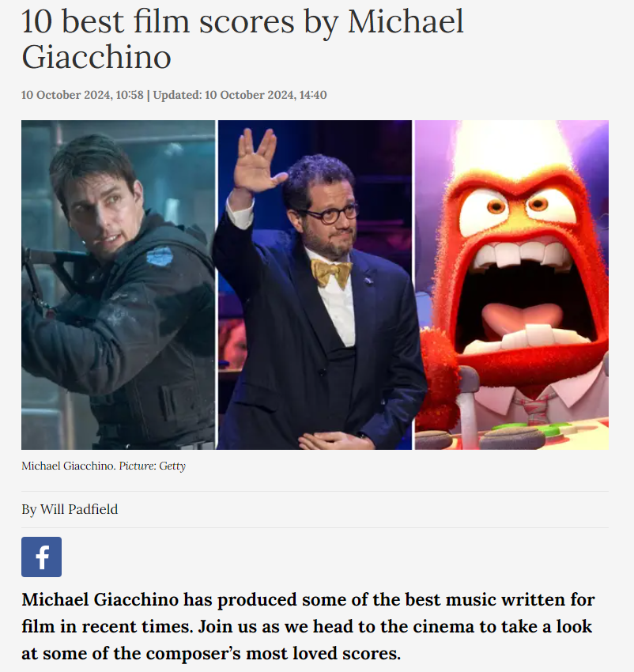Click the 'Picture: Getty' photo credit
The height and width of the screenshot is (672, 634).
point(153,466)
